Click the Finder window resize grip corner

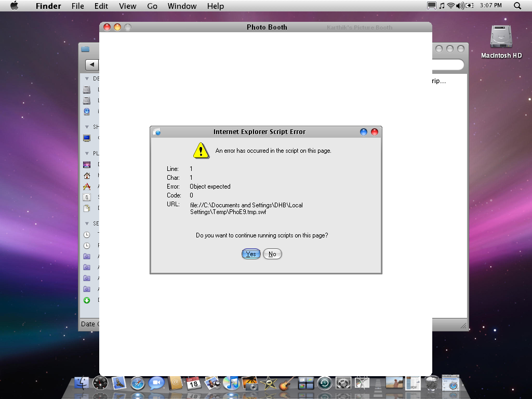(x=463, y=326)
